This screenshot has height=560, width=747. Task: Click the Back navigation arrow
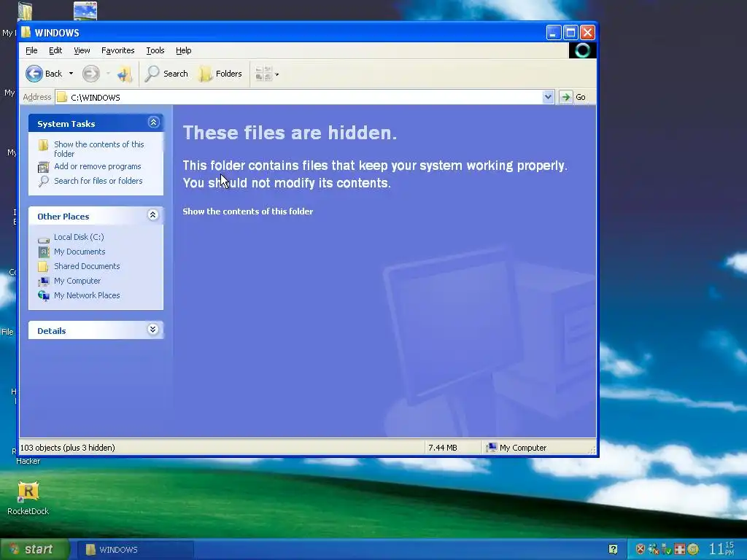point(34,74)
